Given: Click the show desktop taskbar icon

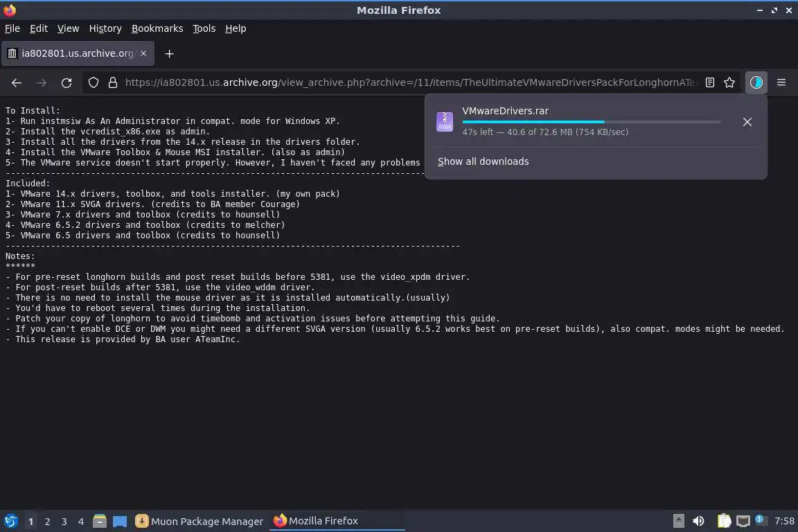Looking at the screenshot, I should (x=120, y=522).
